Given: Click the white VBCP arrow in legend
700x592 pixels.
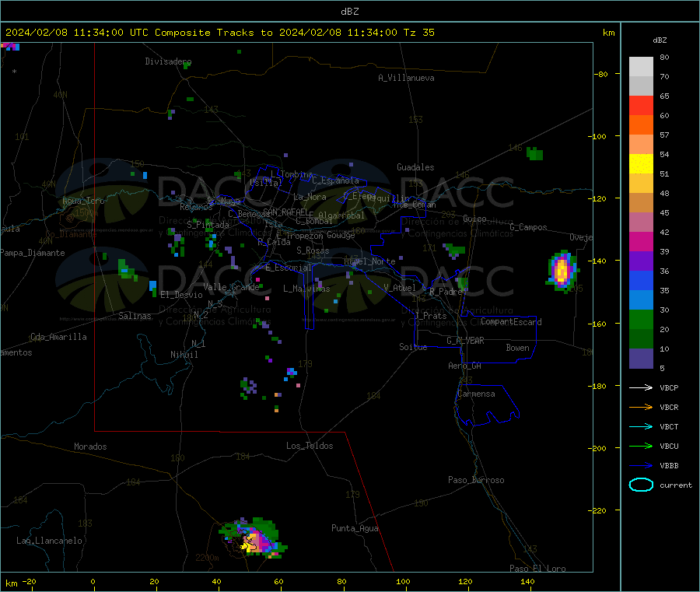Looking at the screenshot, I should pos(641,387).
